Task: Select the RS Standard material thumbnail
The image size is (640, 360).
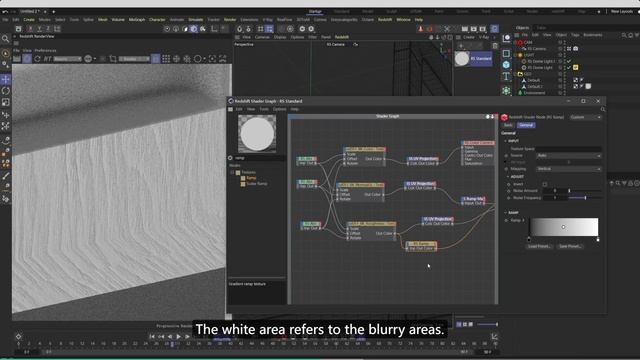Action: click(462, 59)
